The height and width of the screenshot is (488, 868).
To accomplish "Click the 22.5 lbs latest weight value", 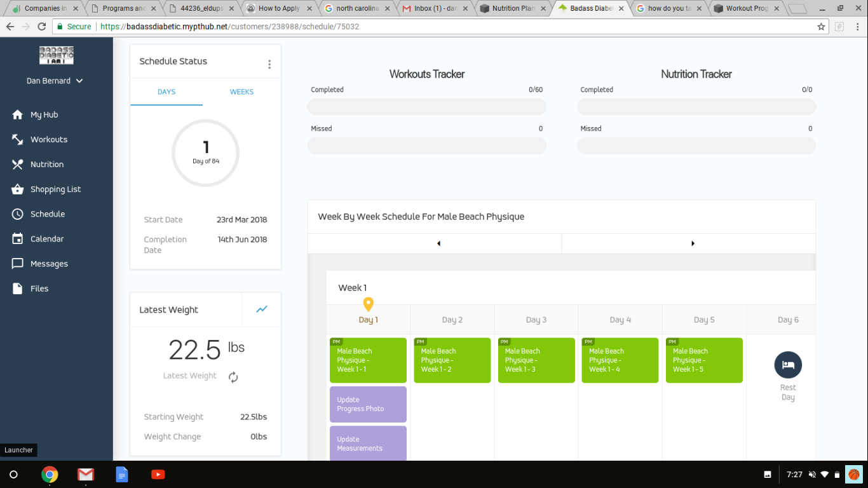I will (x=207, y=350).
